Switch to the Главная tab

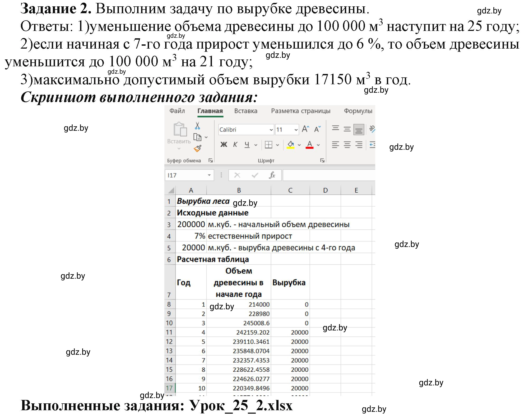[210, 111]
